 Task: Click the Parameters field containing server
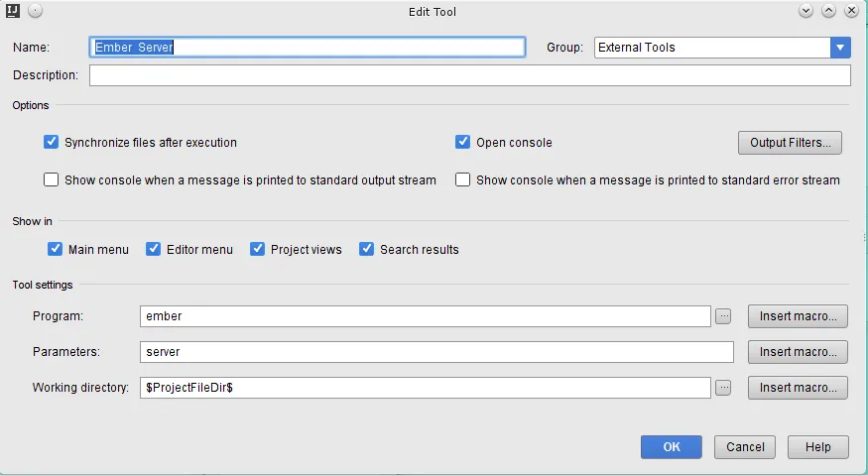tap(436, 352)
